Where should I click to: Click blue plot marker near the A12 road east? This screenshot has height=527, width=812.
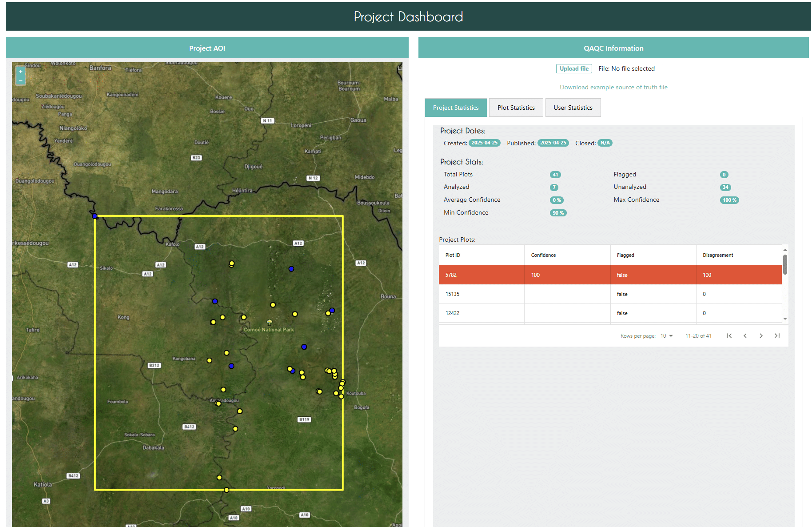click(x=291, y=269)
